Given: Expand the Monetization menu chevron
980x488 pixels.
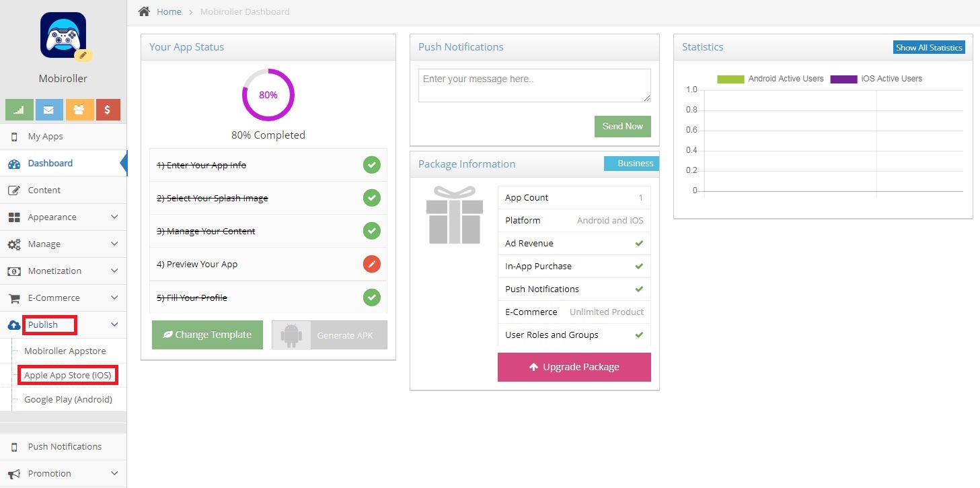Looking at the screenshot, I should tap(114, 271).
